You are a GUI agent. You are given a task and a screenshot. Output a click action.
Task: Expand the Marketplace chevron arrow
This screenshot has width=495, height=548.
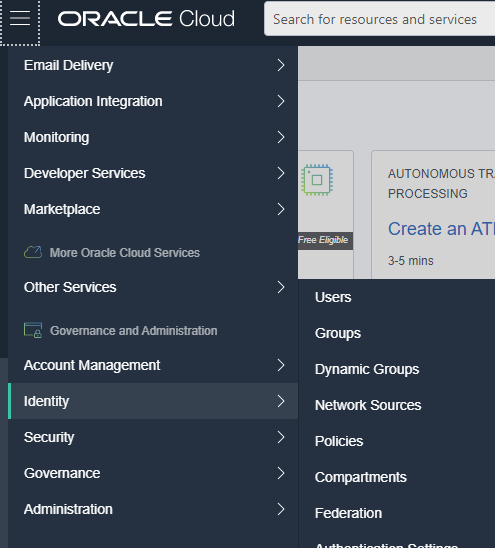[x=281, y=209]
